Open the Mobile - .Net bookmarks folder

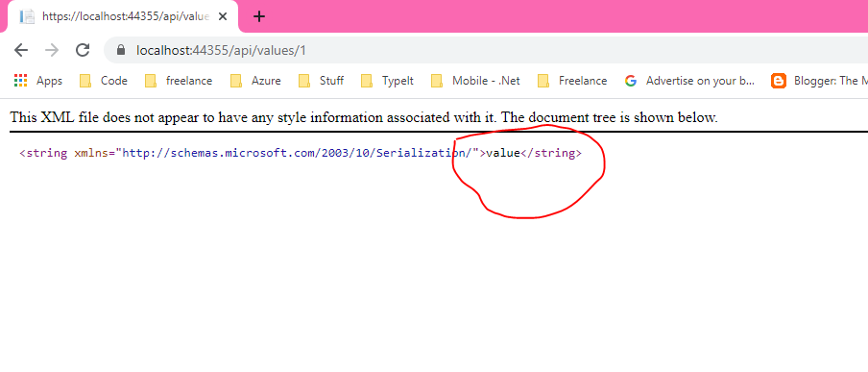tap(476, 81)
